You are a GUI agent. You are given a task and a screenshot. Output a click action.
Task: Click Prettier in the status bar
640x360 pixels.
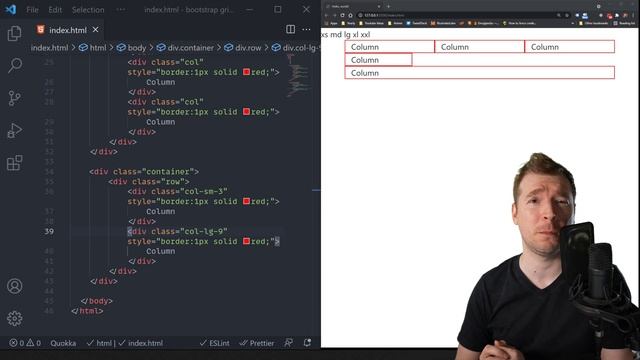click(x=257, y=343)
